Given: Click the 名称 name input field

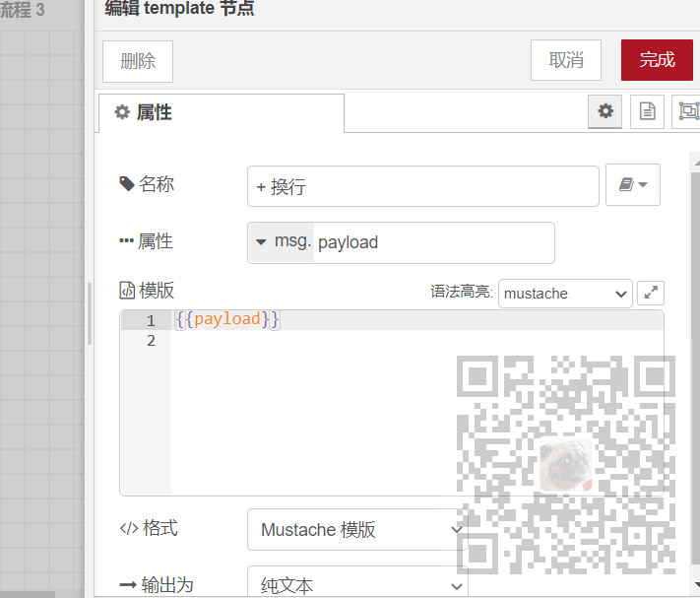Looking at the screenshot, I should pyautogui.click(x=422, y=186).
